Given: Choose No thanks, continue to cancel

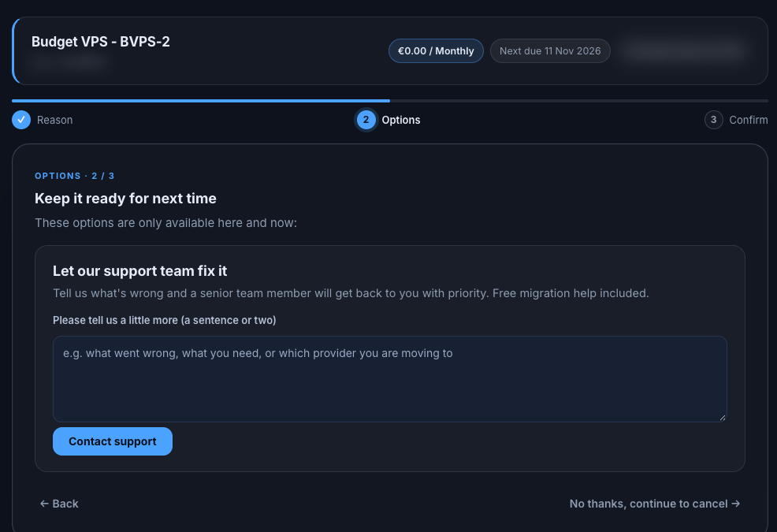Looking at the screenshot, I should click(x=655, y=504).
